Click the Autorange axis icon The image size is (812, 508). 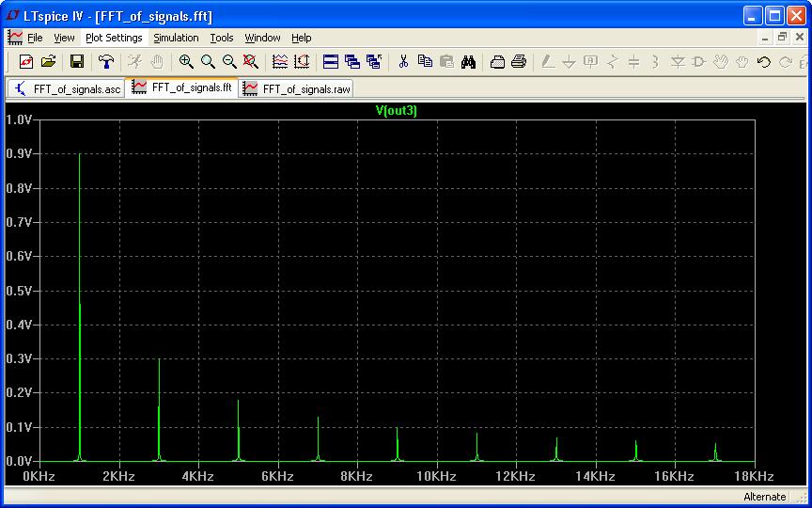pyautogui.click(x=302, y=62)
